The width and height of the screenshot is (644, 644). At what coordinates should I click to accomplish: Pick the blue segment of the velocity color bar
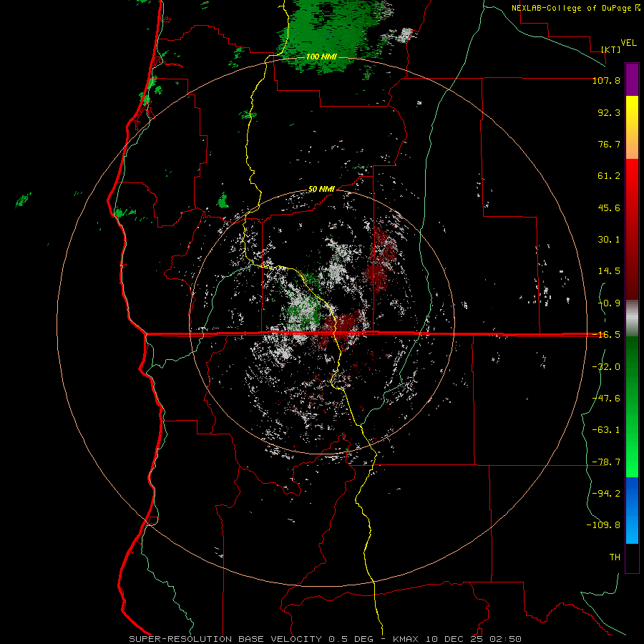click(x=632, y=510)
